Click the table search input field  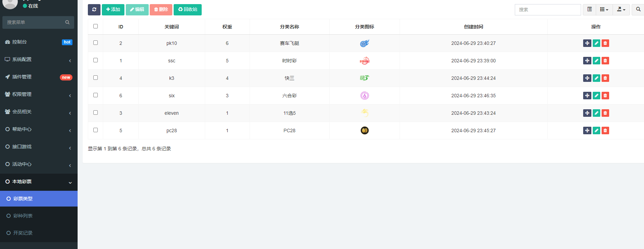coord(547,10)
